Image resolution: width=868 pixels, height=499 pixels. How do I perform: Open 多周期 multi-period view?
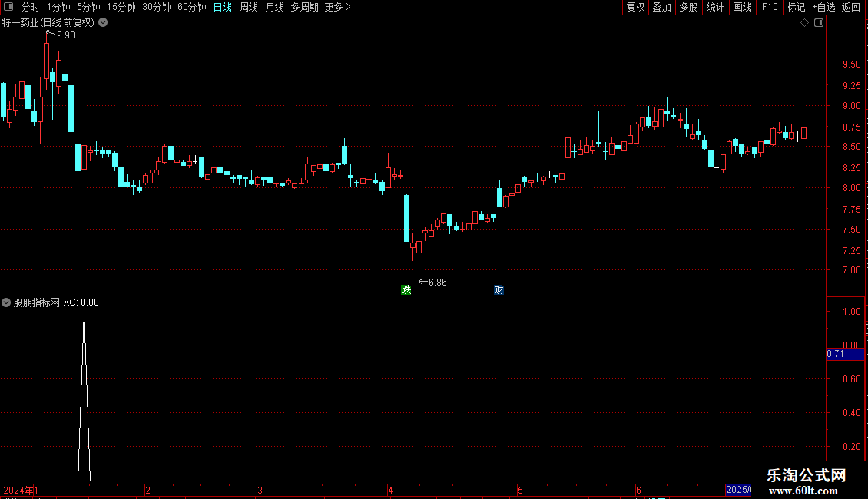pos(304,7)
